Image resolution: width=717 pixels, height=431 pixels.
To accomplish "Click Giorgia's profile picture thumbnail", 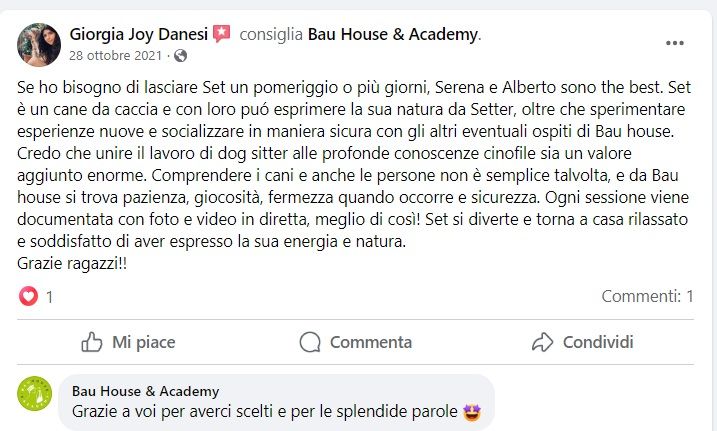I will [x=39, y=44].
